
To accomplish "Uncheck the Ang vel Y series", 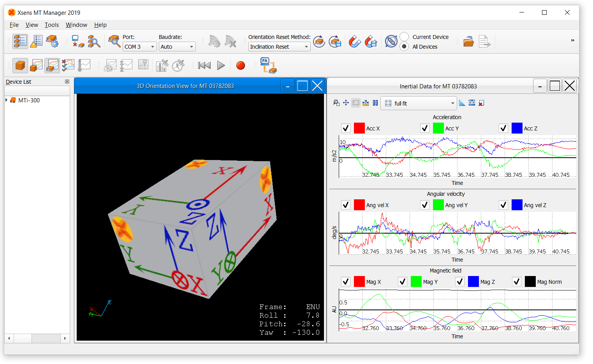I will tap(424, 204).
